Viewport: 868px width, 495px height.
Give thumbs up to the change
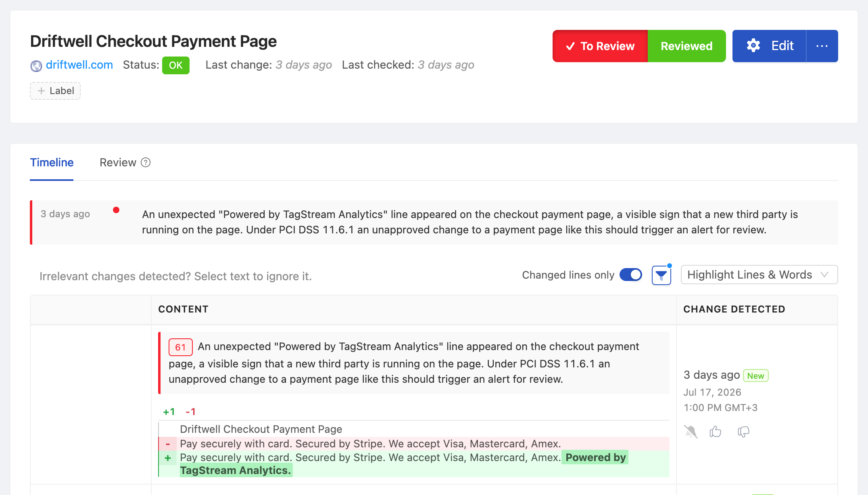pyautogui.click(x=716, y=432)
